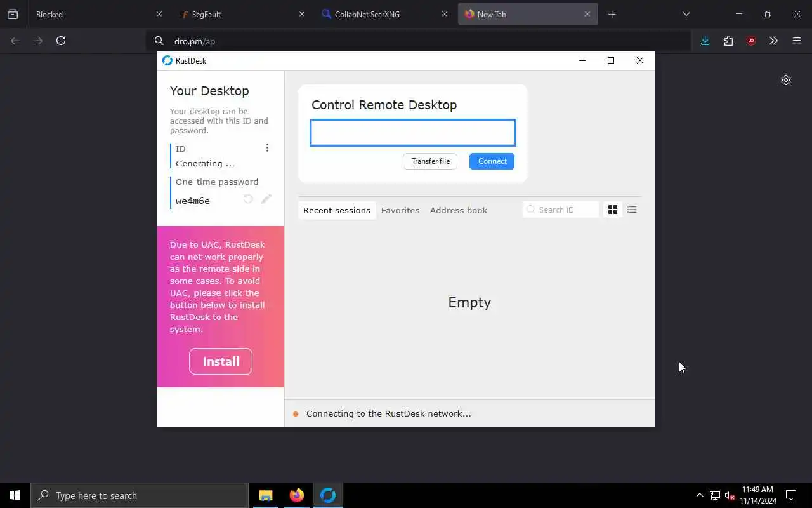Image resolution: width=812 pixels, height=508 pixels.
Task: Click the Connect button
Action: point(492,161)
